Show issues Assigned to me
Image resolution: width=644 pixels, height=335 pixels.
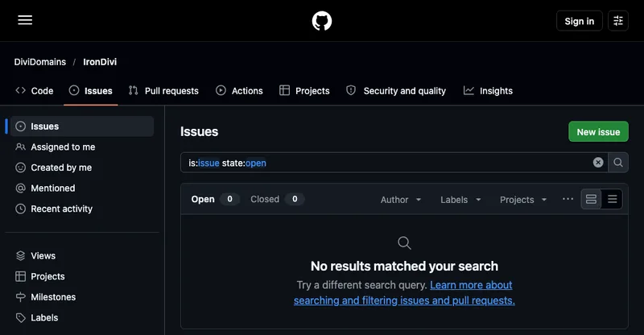82,147
